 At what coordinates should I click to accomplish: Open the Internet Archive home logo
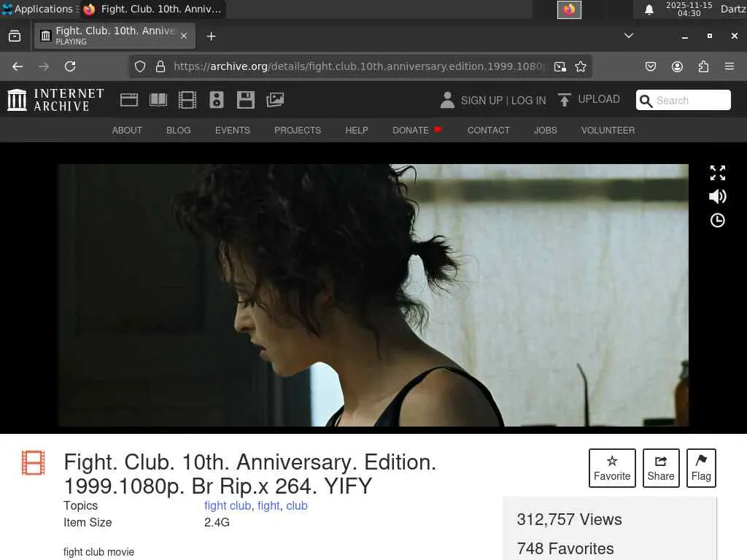55,100
